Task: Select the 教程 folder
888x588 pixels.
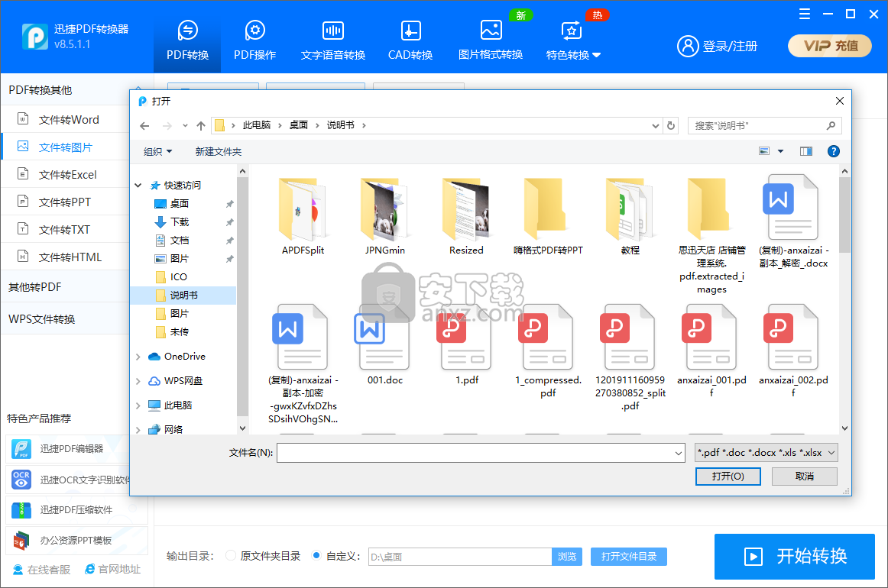Action: pyautogui.click(x=630, y=217)
